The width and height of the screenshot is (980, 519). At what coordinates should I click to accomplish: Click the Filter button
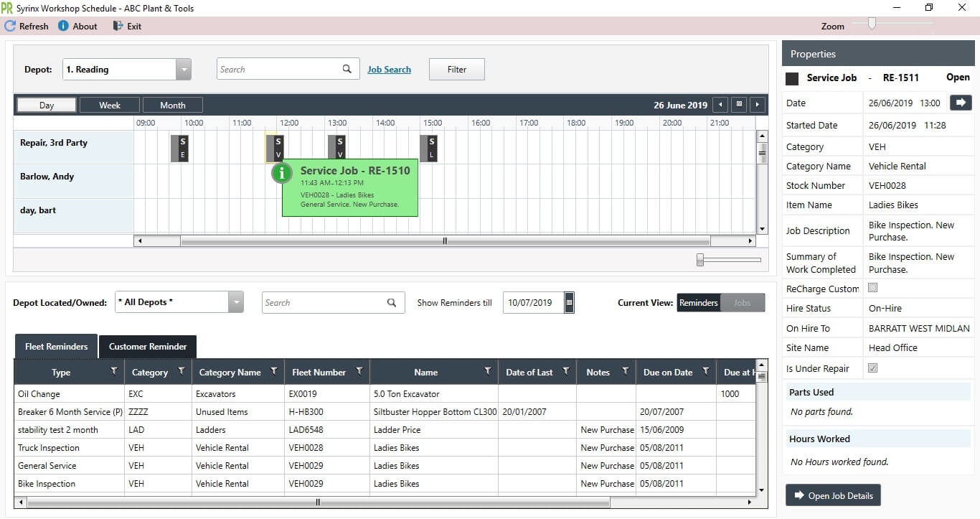point(457,70)
